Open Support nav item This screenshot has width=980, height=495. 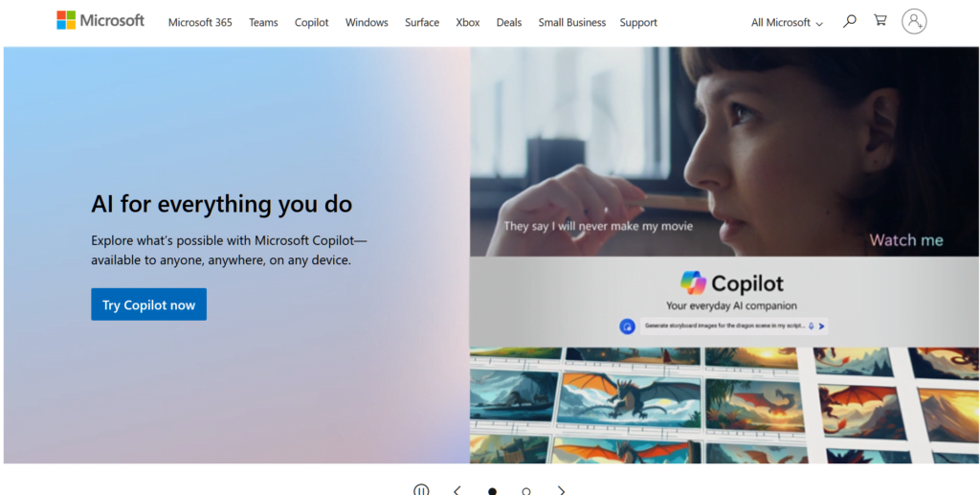click(638, 23)
